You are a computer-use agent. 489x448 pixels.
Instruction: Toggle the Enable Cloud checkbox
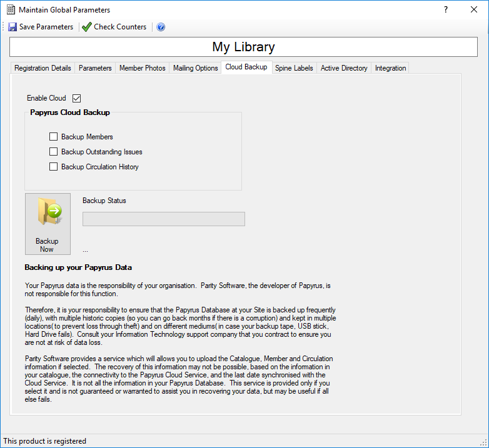76,99
